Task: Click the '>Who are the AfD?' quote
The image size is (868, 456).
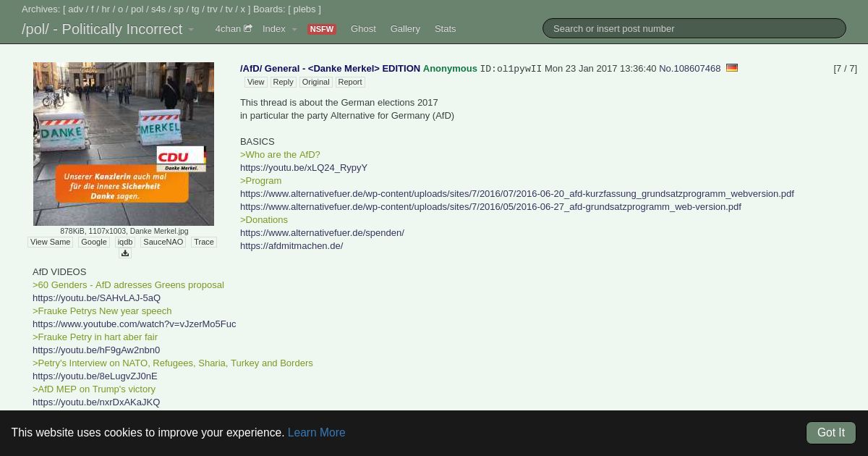Action: pos(280,154)
